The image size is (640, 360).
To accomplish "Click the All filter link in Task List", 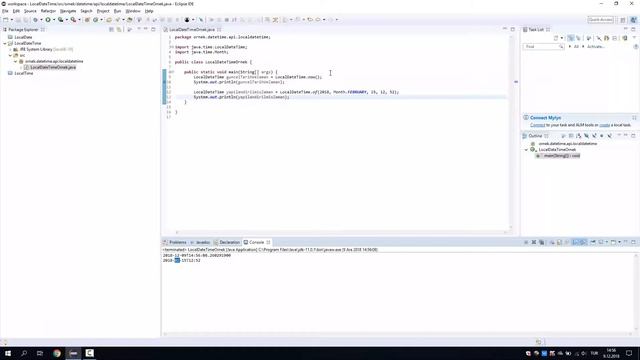I will coord(576,47).
